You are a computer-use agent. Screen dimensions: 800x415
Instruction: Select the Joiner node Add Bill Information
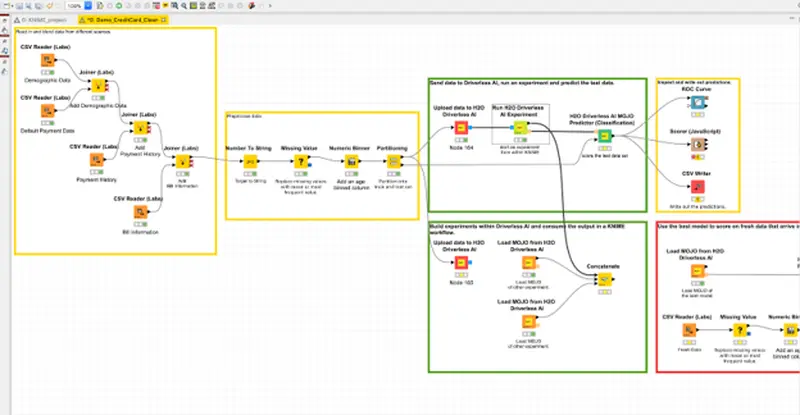tap(183, 162)
